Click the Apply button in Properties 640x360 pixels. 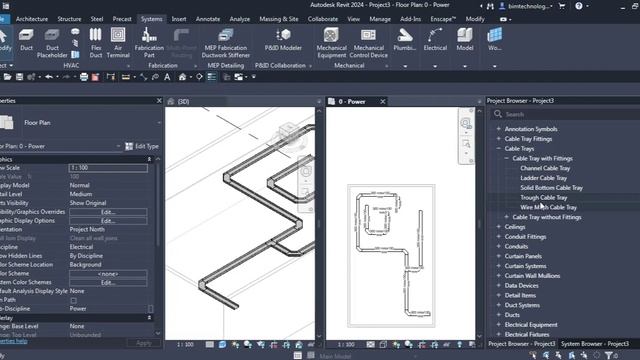(x=143, y=343)
